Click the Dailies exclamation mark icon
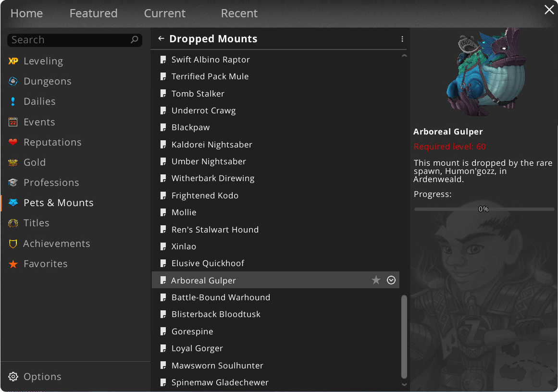 tap(13, 101)
